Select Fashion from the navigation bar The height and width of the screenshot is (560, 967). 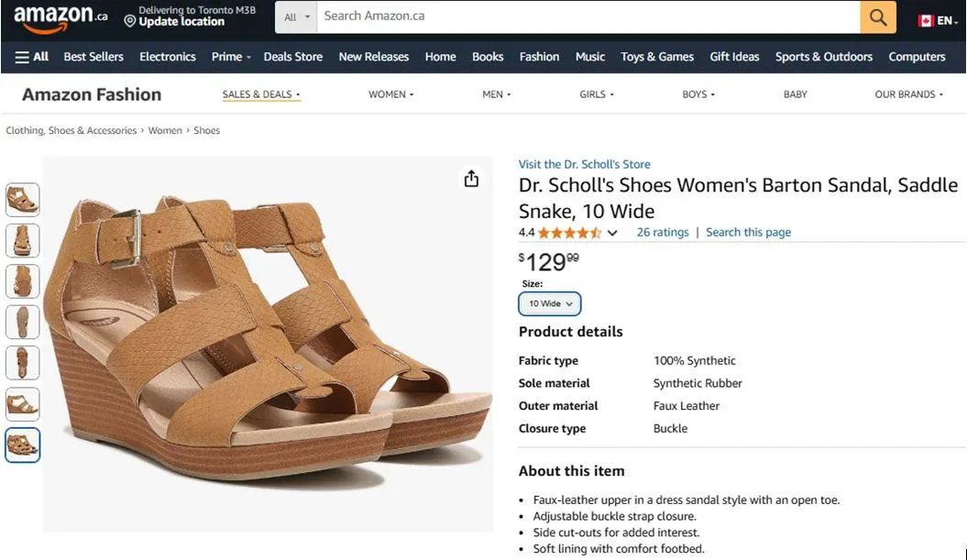pos(539,56)
